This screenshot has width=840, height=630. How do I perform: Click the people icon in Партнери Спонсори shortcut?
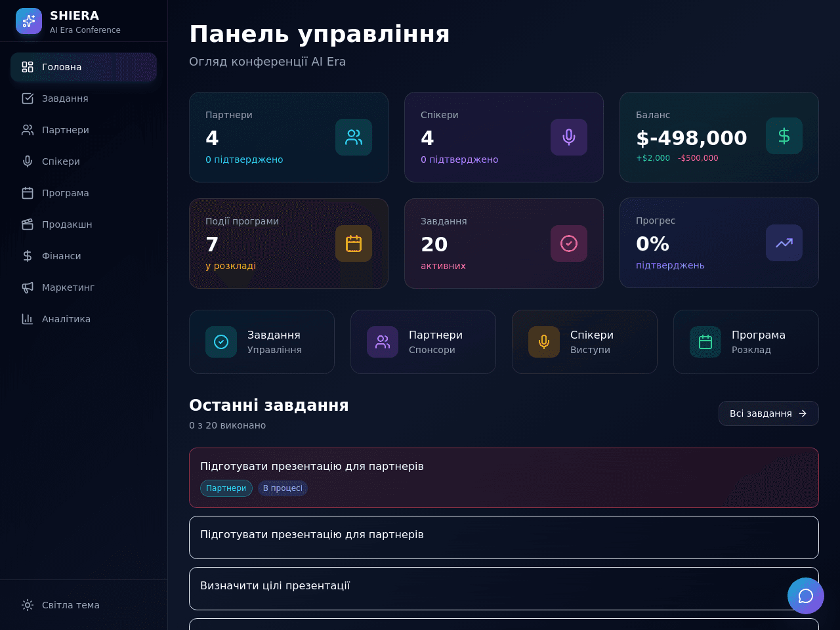[383, 342]
